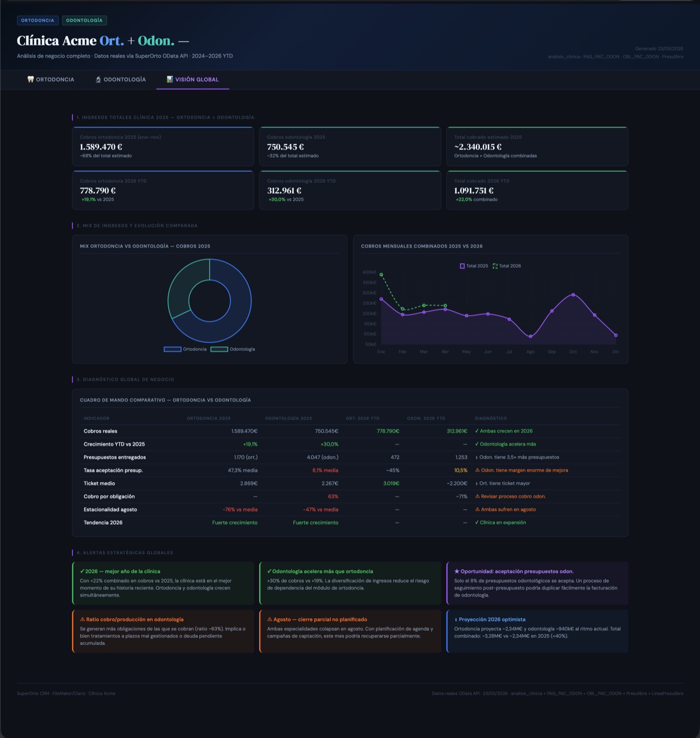
Task: Click the star Oportunidad alert card
Action: tap(537, 583)
